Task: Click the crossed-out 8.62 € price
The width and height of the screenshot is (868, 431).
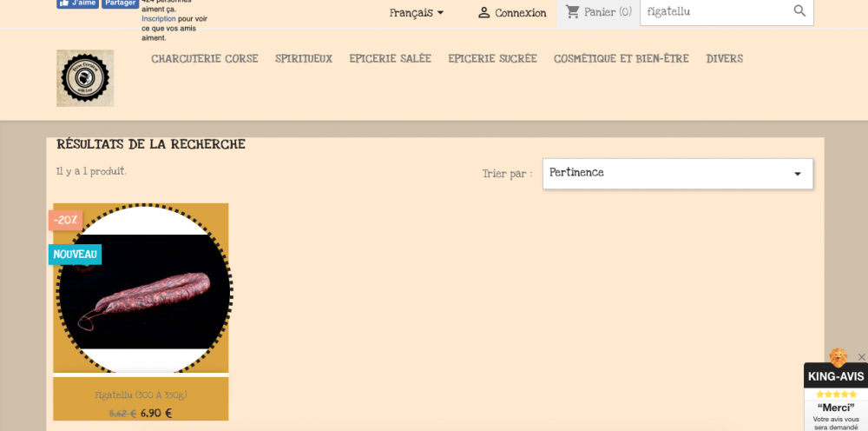Action: [x=122, y=414]
